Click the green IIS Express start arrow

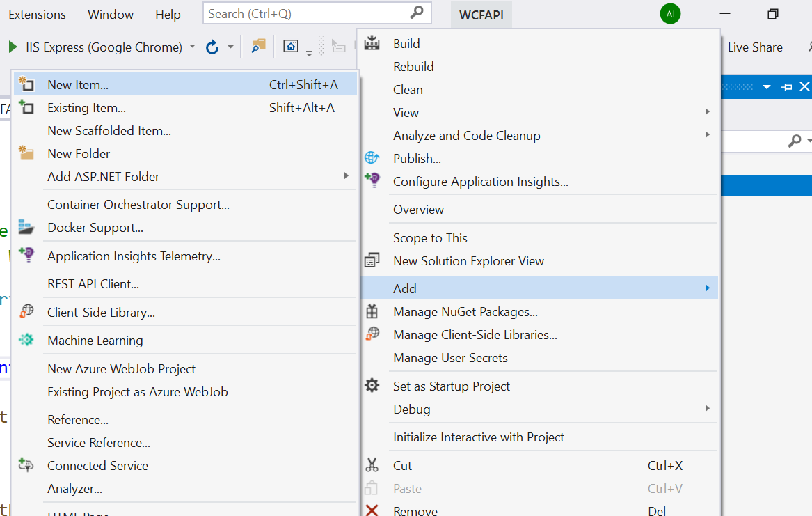click(13, 47)
